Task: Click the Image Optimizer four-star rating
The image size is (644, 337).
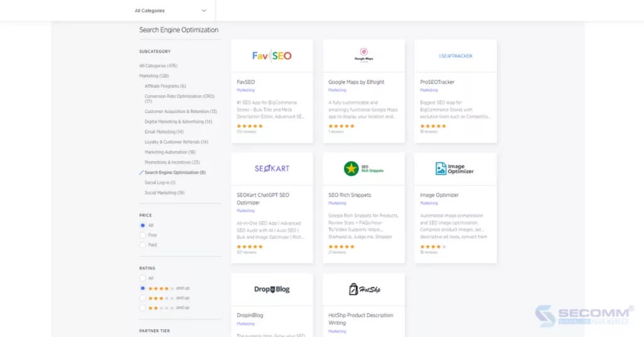Action: 433,246
